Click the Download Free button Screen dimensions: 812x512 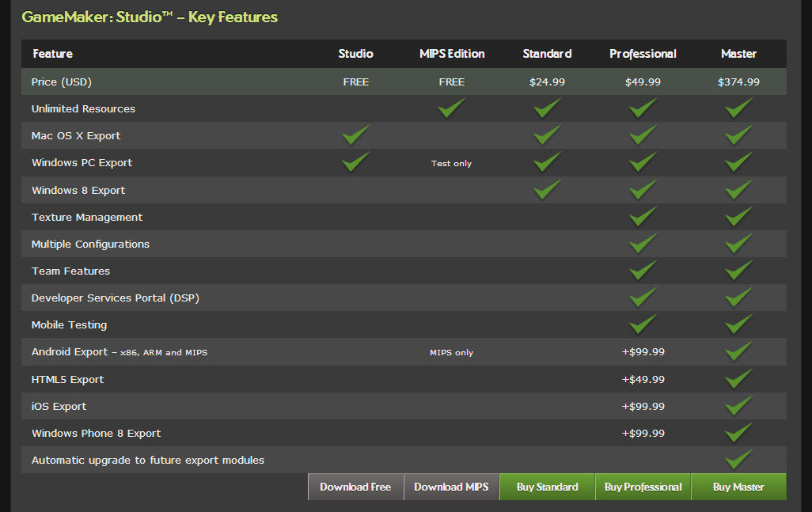pos(355,487)
